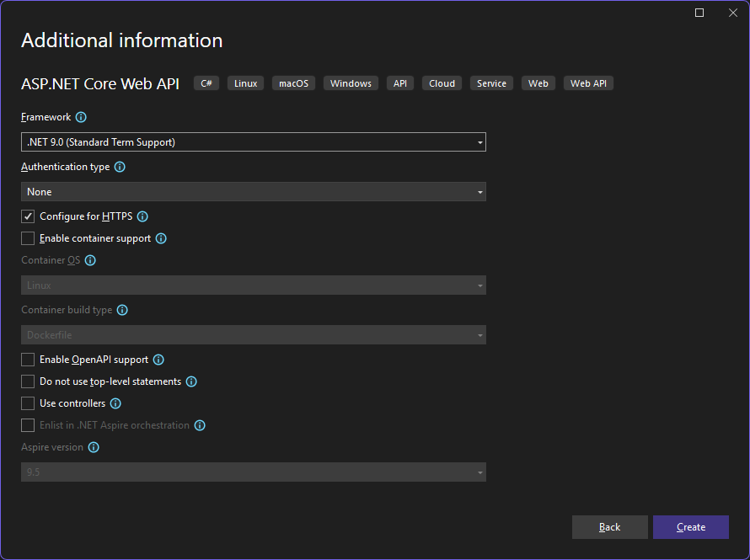This screenshot has height=560, width=750.
Task: Click the Authentication type info icon
Action: click(x=119, y=167)
